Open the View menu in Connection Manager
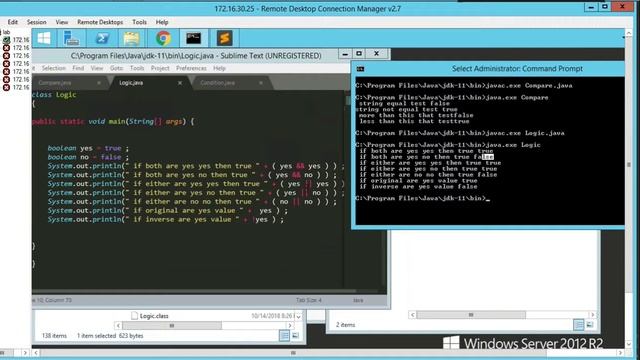The width and height of the screenshot is (640, 360). (62, 22)
